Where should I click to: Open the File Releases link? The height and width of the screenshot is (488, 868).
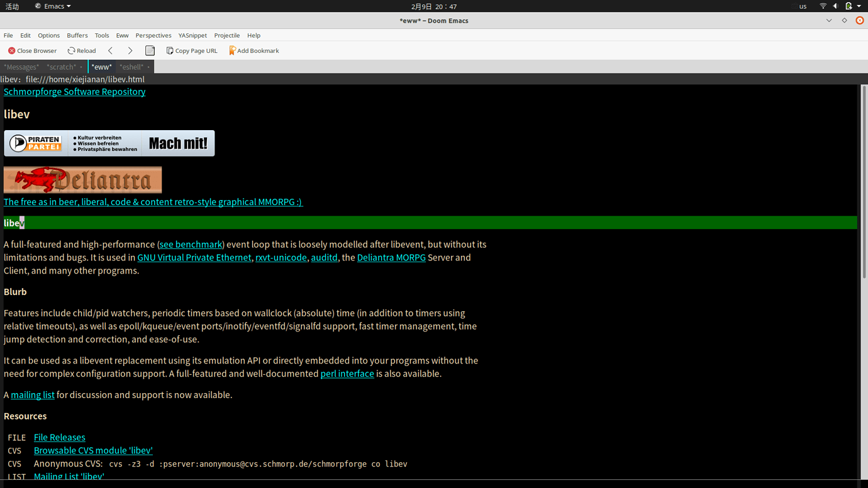point(60,438)
